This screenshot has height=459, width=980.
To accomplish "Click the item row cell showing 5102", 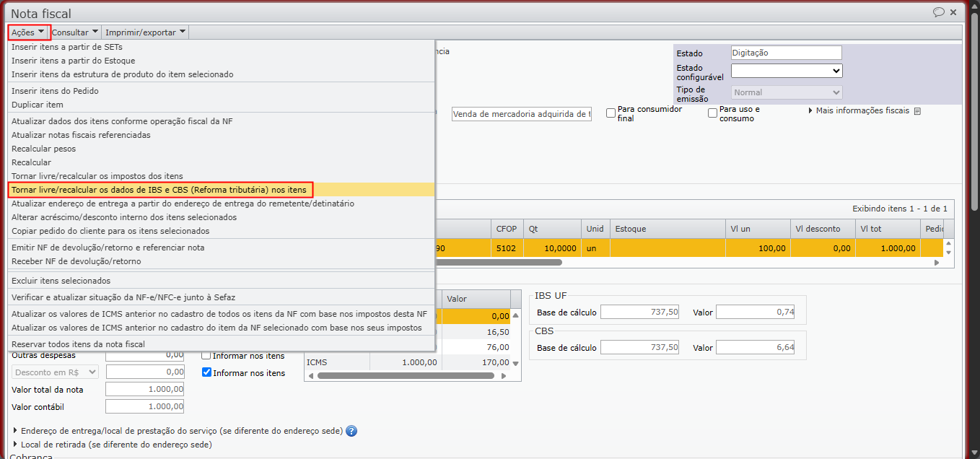I will pos(507,248).
